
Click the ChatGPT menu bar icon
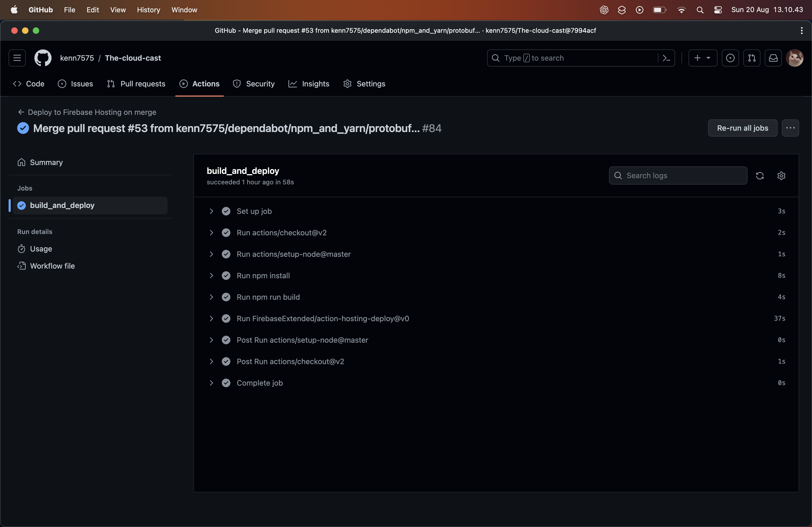point(604,10)
